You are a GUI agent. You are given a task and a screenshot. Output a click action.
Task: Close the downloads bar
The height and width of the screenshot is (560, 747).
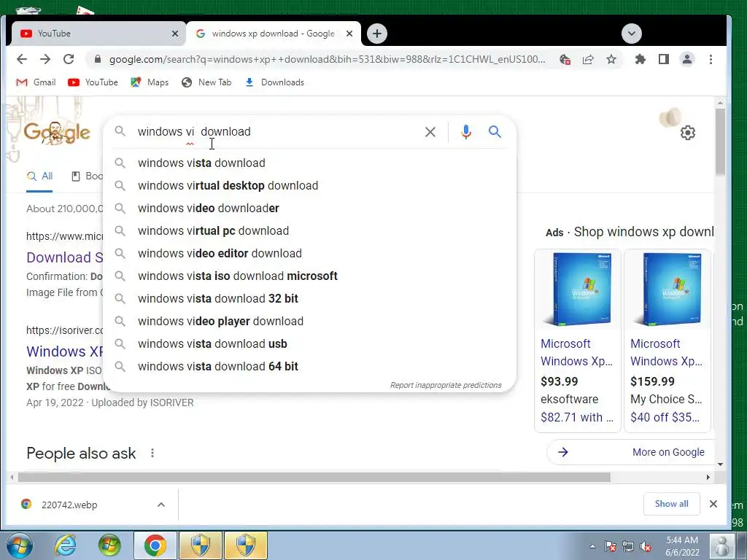tap(713, 504)
